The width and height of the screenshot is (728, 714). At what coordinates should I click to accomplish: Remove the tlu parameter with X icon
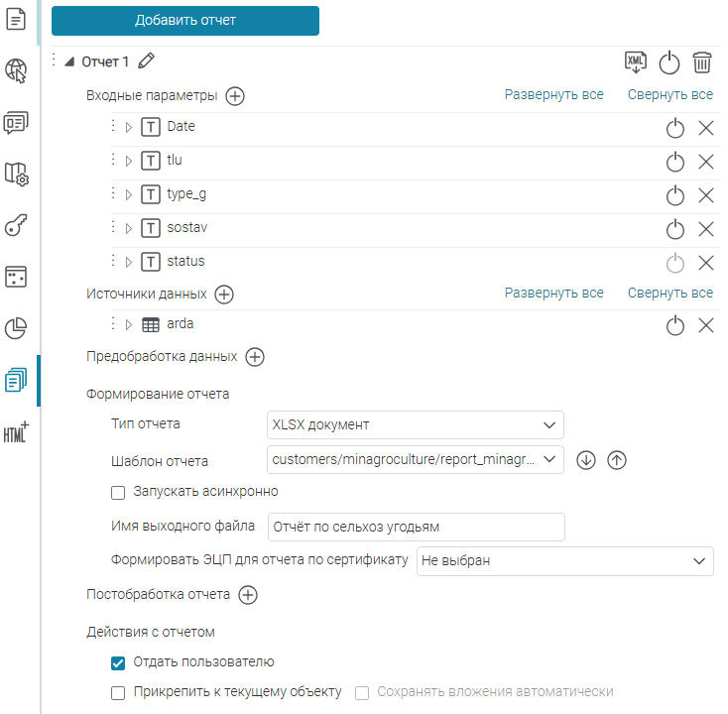click(706, 162)
